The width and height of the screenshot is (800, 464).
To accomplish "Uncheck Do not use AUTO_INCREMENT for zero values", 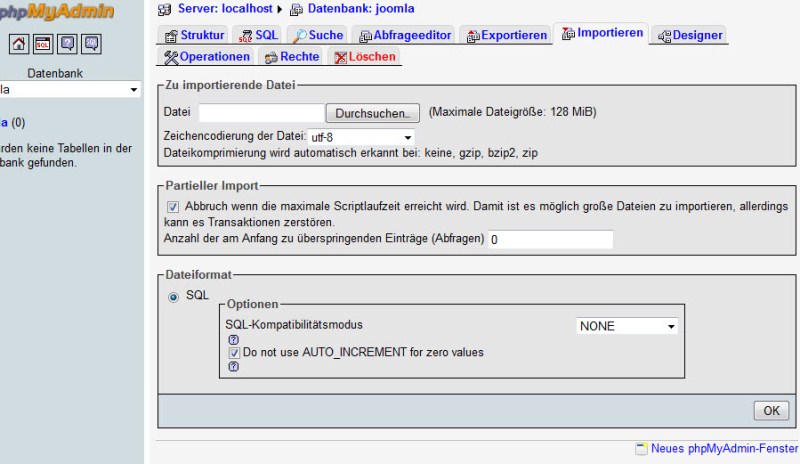I will [234, 353].
